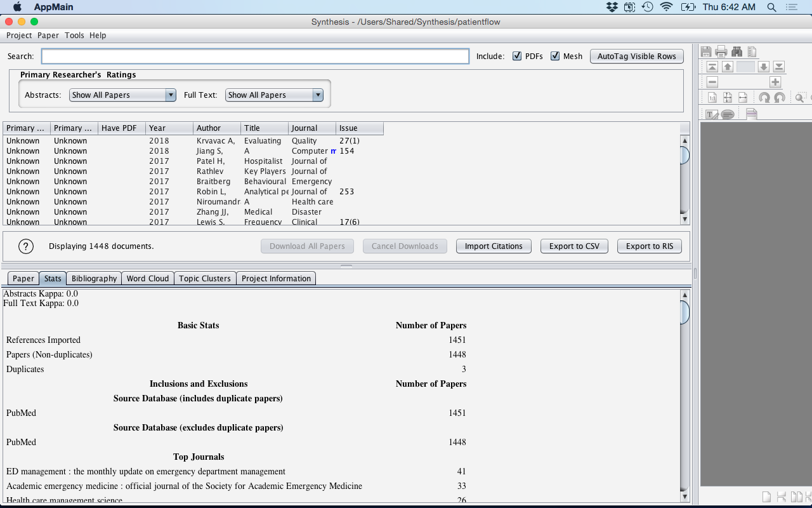Viewport: 812px width, 508px height.
Task: Click the printer icon in PDF toolbar
Action: click(x=721, y=52)
